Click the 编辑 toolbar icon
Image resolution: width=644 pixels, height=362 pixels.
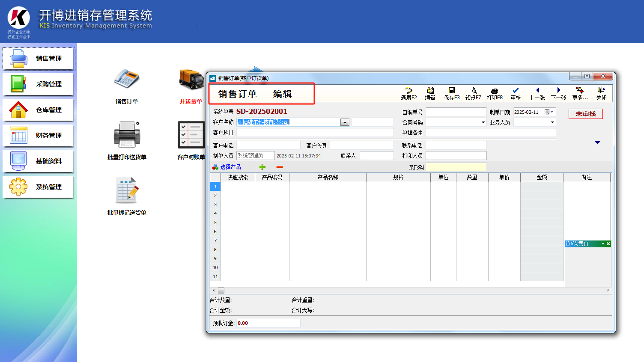pos(430,93)
